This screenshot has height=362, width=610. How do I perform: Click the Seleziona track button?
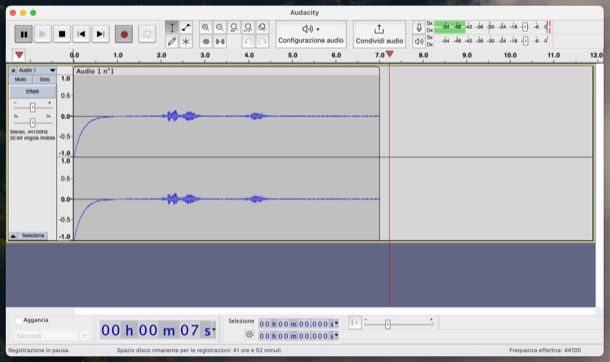click(33, 236)
